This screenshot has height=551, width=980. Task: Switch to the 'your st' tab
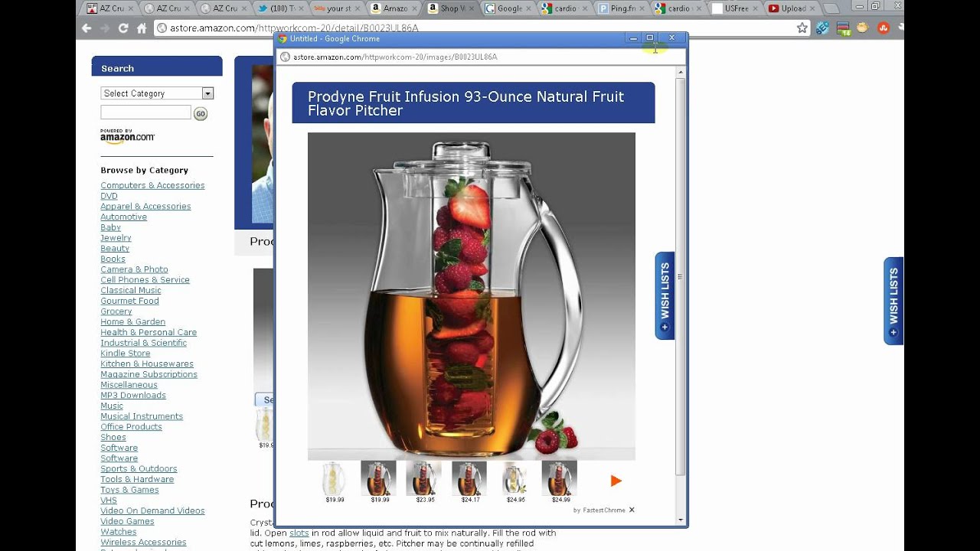pos(337,8)
